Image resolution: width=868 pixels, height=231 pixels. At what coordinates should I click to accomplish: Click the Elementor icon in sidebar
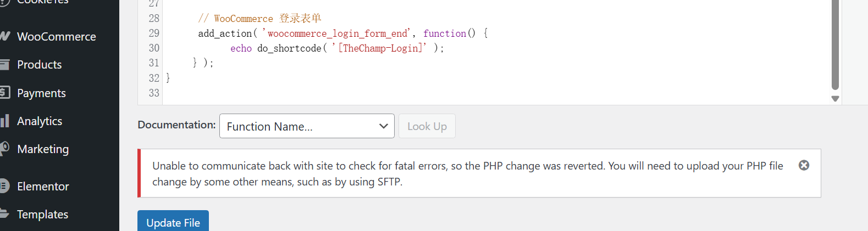coord(4,186)
